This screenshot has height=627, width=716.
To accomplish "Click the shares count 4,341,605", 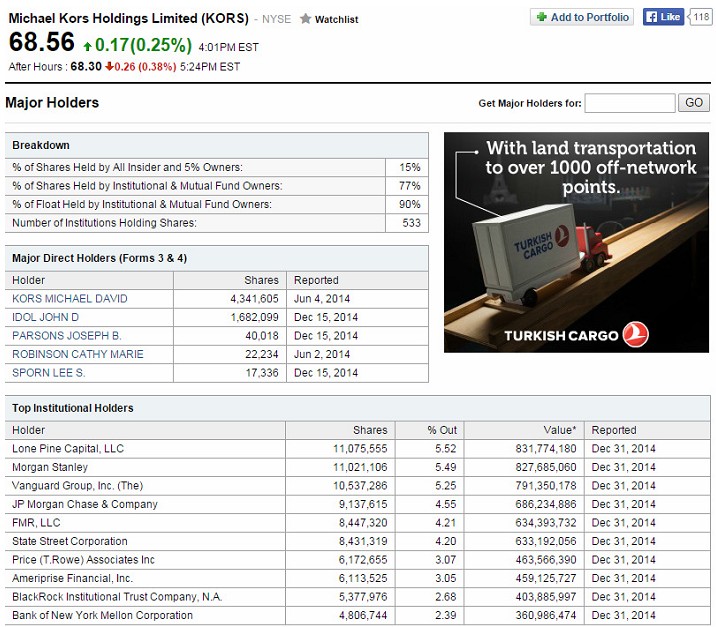I will pyautogui.click(x=254, y=299).
